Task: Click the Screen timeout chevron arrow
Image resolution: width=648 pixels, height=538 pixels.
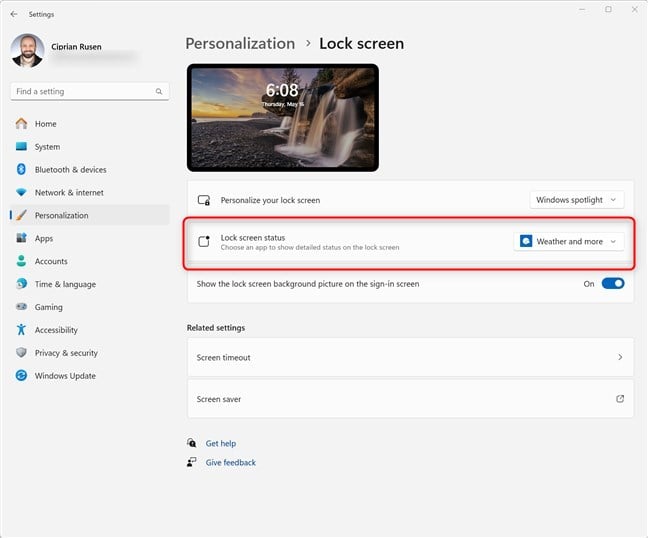Action: (620, 357)
